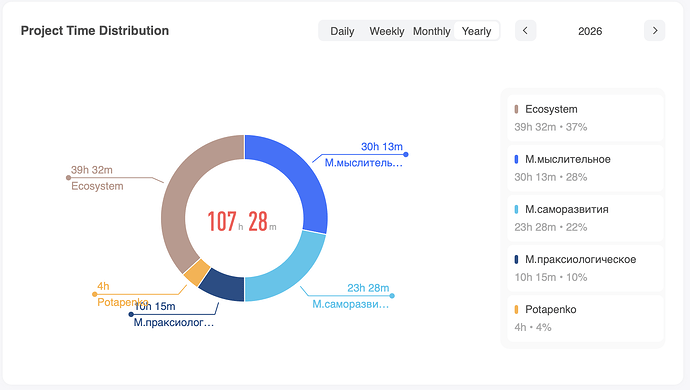Switch to the Daily view tab
Viewport: 690px width, 390px height.
[342, 31]
